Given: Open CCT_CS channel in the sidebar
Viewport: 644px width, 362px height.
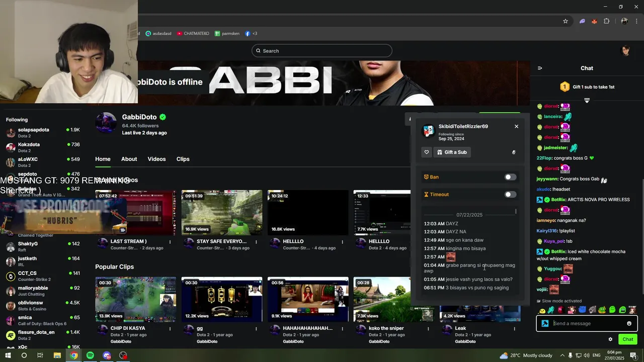Looking at the screenshot, I should [x=43, y=276].
